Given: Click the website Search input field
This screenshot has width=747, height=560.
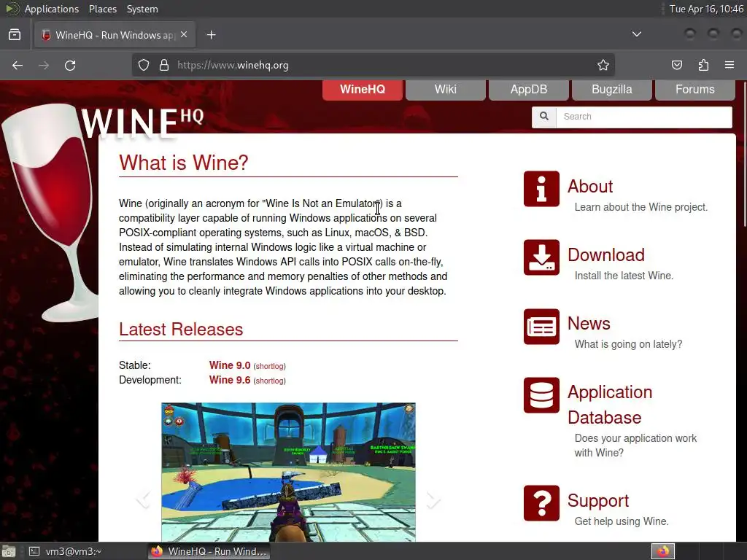Looking at the screenshot, I should click(643, 117).
